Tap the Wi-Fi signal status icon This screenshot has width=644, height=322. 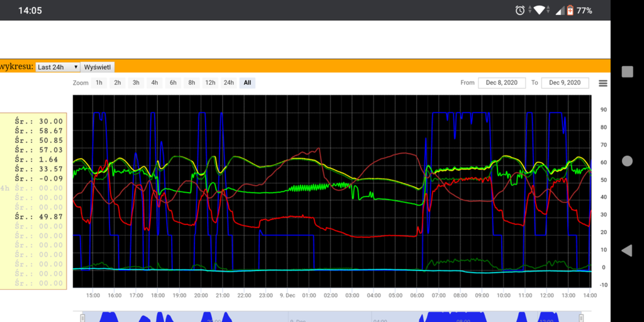coord(539,11)
